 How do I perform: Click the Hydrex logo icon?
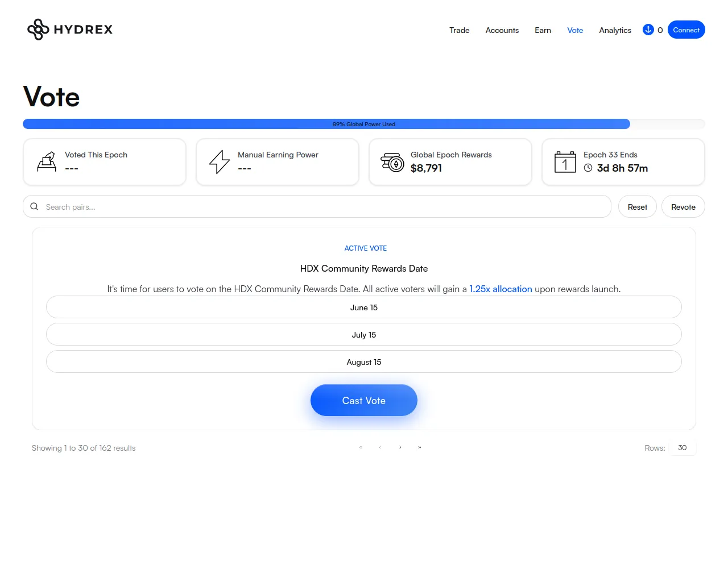pos(38,30)
